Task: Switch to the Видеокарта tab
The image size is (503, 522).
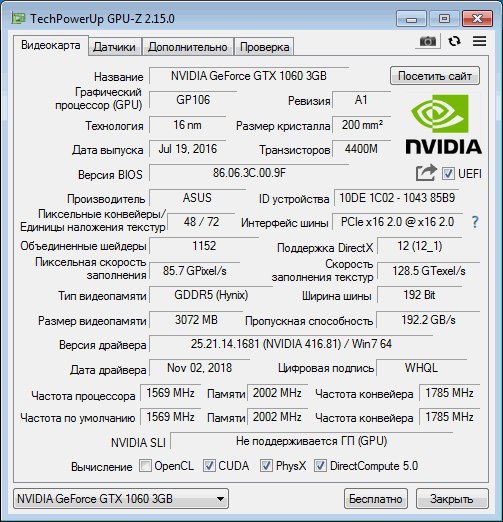Action: click(x=51, y=45)
